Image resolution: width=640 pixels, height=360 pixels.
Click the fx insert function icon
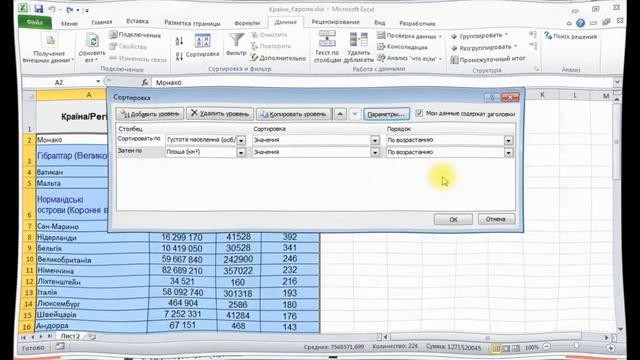coord(145,82)
